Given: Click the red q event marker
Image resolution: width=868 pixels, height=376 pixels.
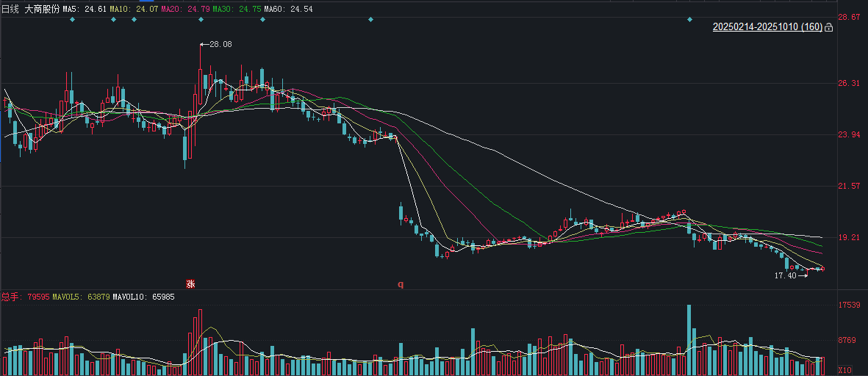Looking at the screenshot, I should pos(401,283).
